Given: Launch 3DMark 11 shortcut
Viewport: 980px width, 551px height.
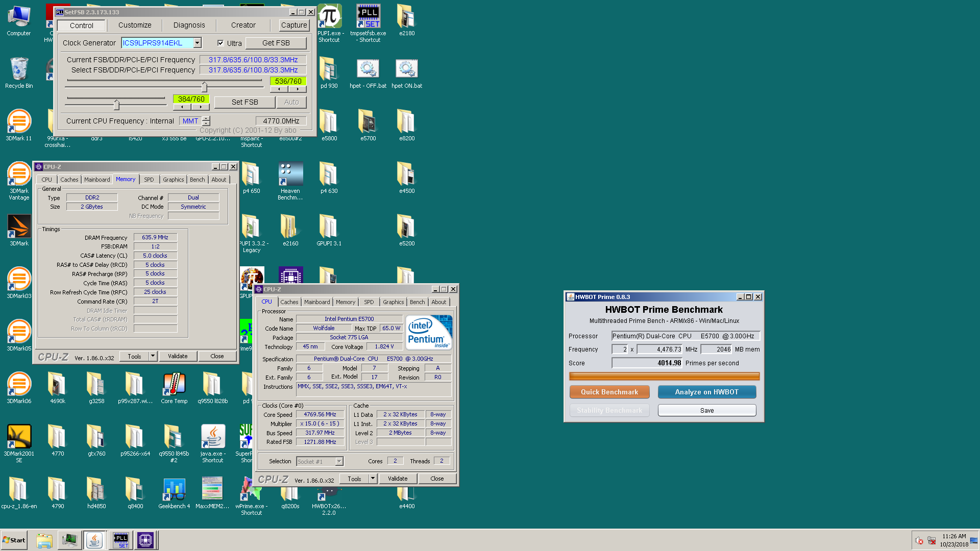Looking at the screenshot, I should pyautogui.click(x=19, y=126).
